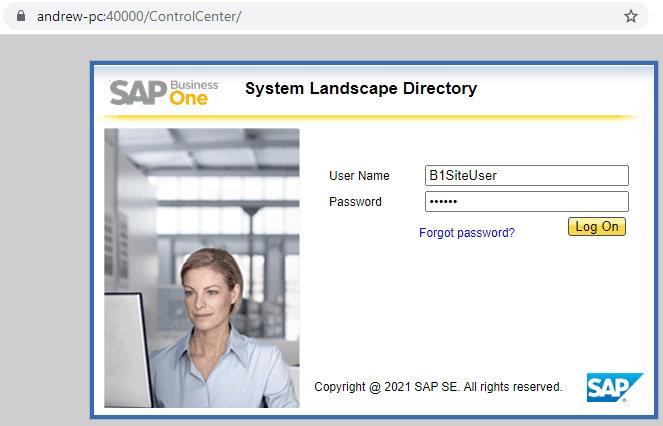Click the 'System Landscape Directory' heading
The width and height of the screenshot is (663, 426).
[x=361, y=89]
